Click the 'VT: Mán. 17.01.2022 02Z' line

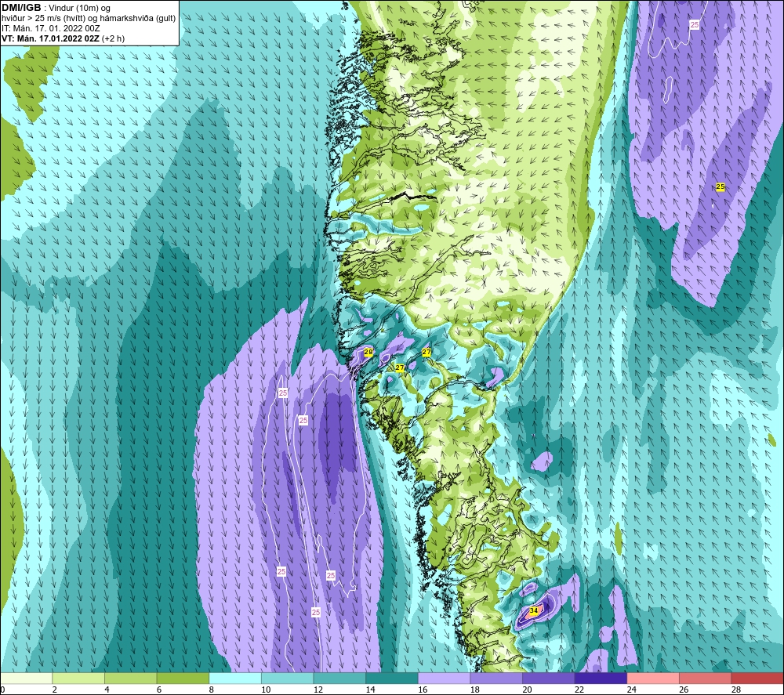tap(50, 38)
